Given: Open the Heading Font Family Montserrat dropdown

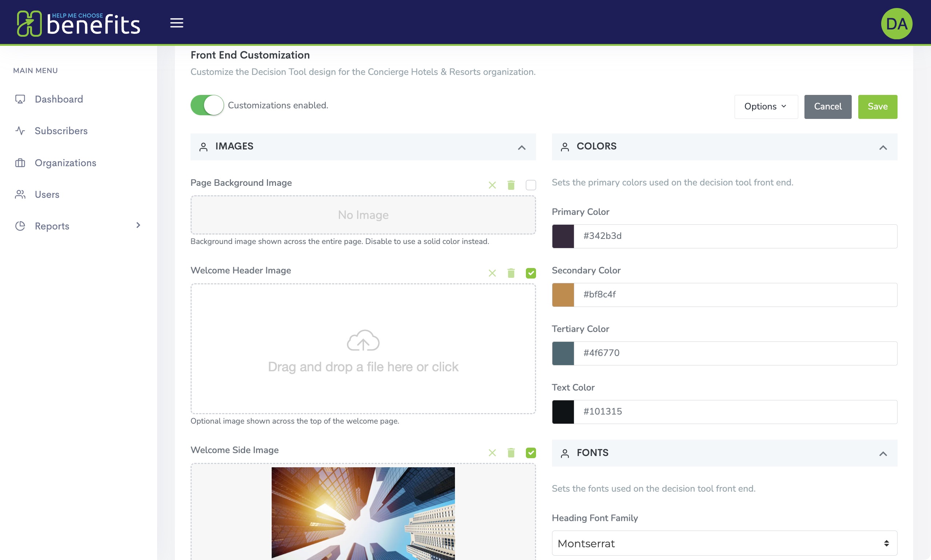Looking at the screenshot, I should pyautogui.click(x=724, y=543).
